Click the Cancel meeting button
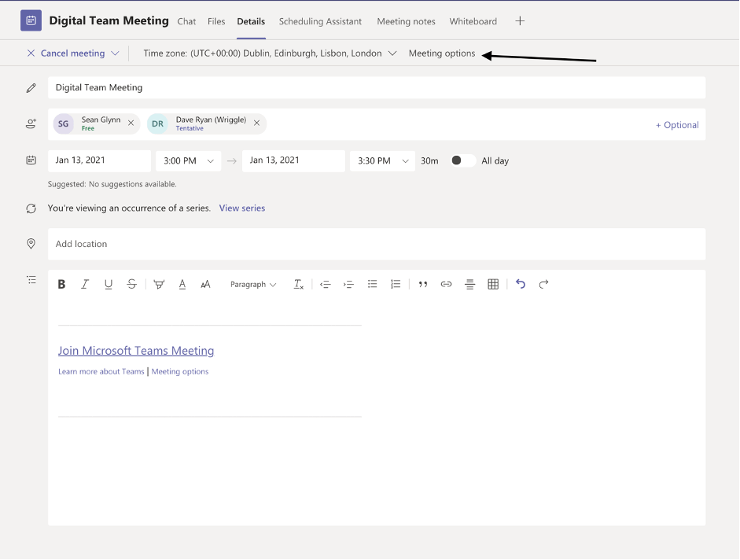The width and height of the screenshot is (740, 560). pos(72,53)
